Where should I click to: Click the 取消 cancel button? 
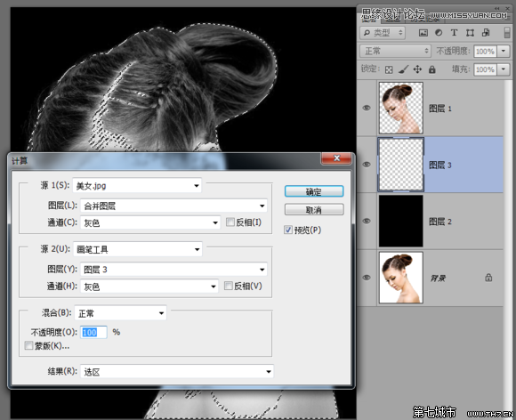[314, 210]
